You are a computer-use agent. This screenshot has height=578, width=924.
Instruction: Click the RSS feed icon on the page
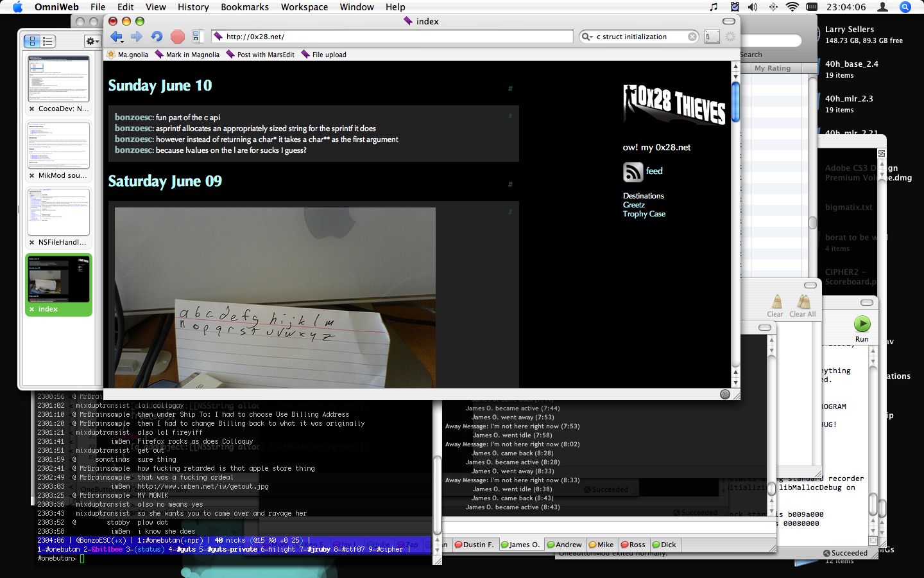click(633, 171)
